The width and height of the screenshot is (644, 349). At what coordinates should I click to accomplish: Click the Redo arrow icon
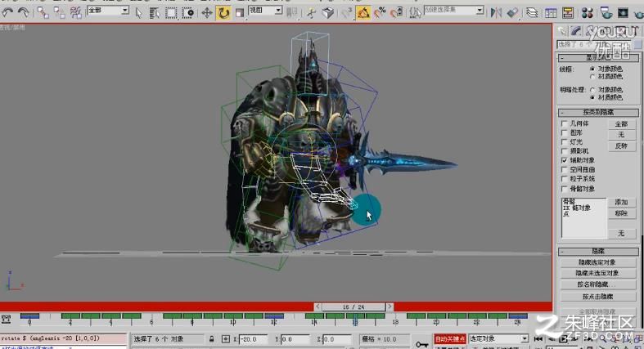(23, 12)
